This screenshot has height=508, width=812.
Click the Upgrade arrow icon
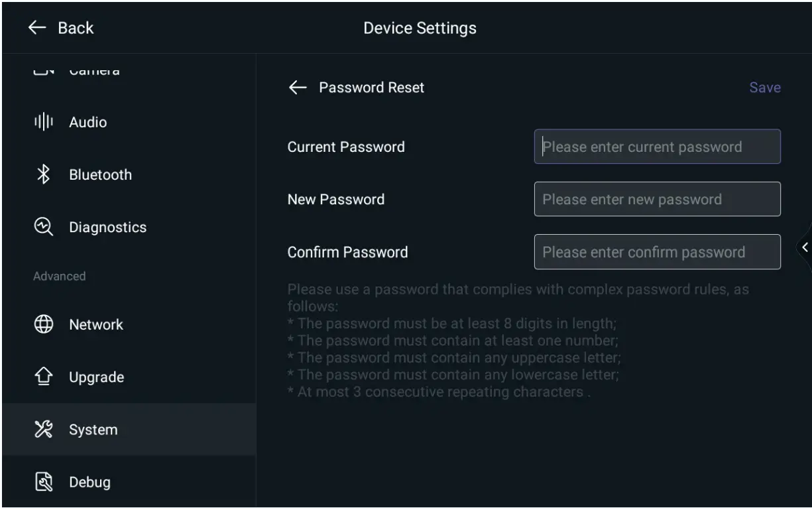[x=44, y=377]
